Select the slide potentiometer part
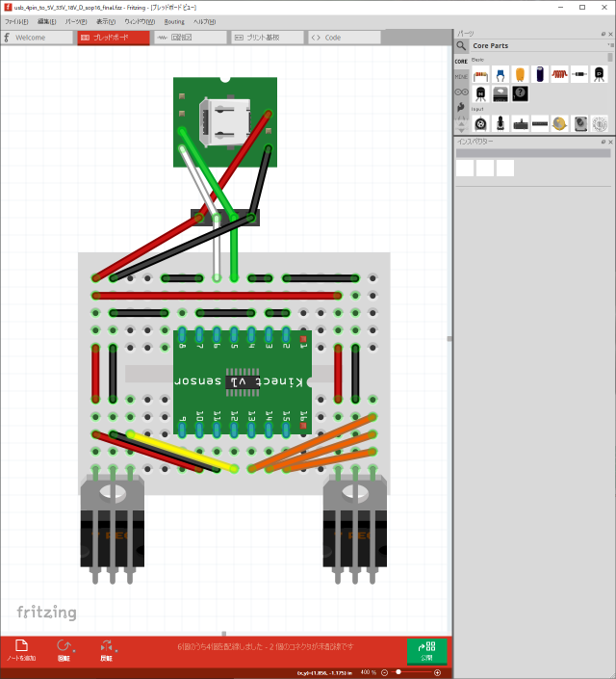 (520, 124)
